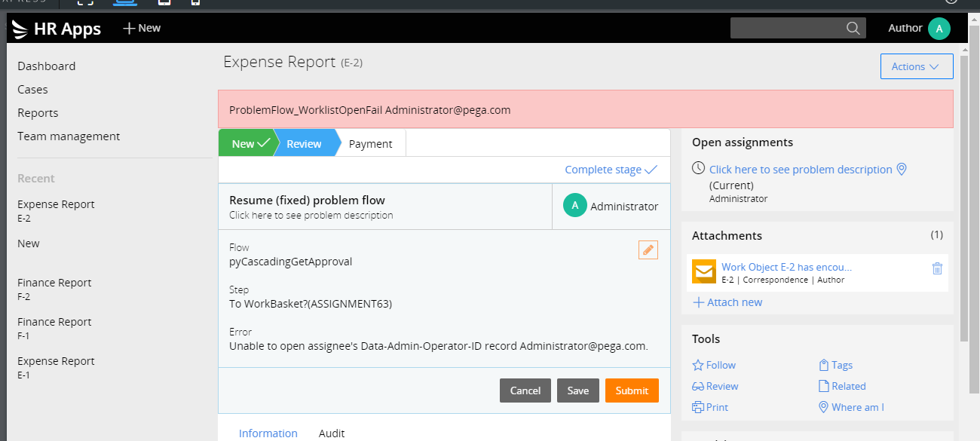Click the Author avatar in header
The width and height of the screenshot is (980, 441).
tap(939, 29)
